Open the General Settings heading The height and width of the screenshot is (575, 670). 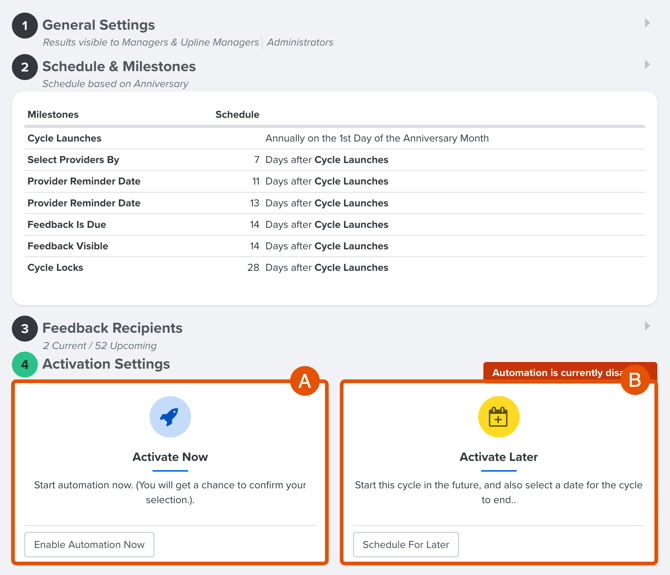pos(99,25)
